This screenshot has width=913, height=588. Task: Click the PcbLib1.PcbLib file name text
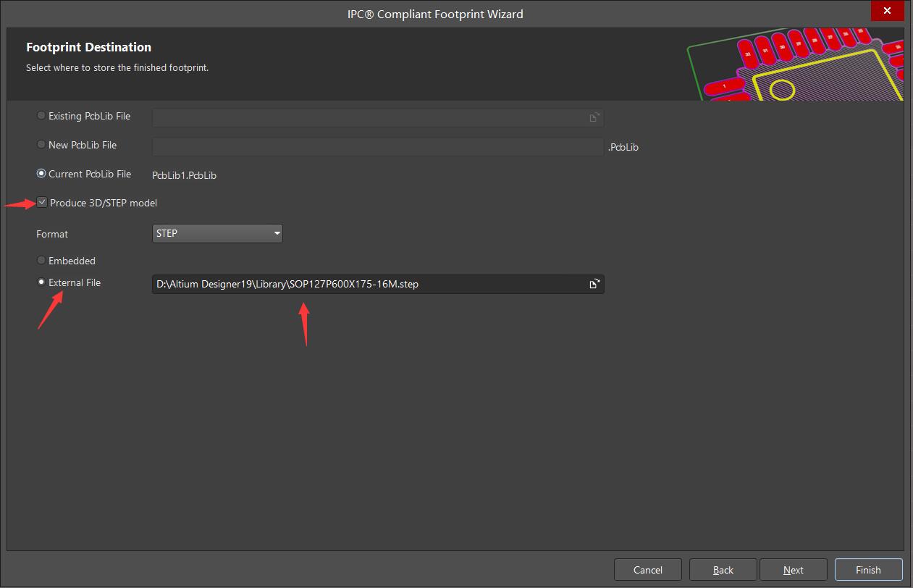pyautogui.click(x=184, y=175)
